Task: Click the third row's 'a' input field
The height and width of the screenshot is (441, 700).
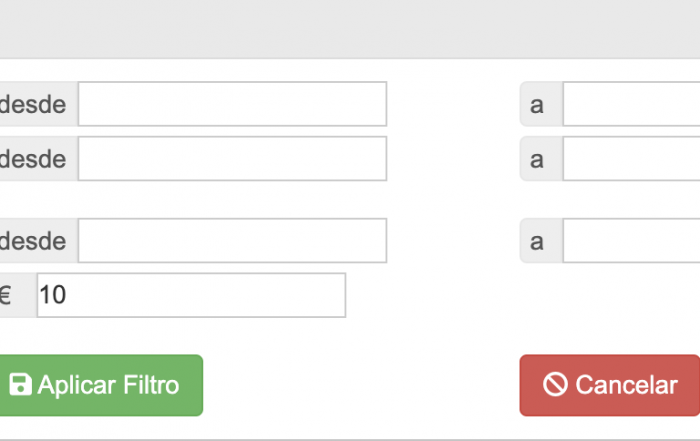Action: 631,241
